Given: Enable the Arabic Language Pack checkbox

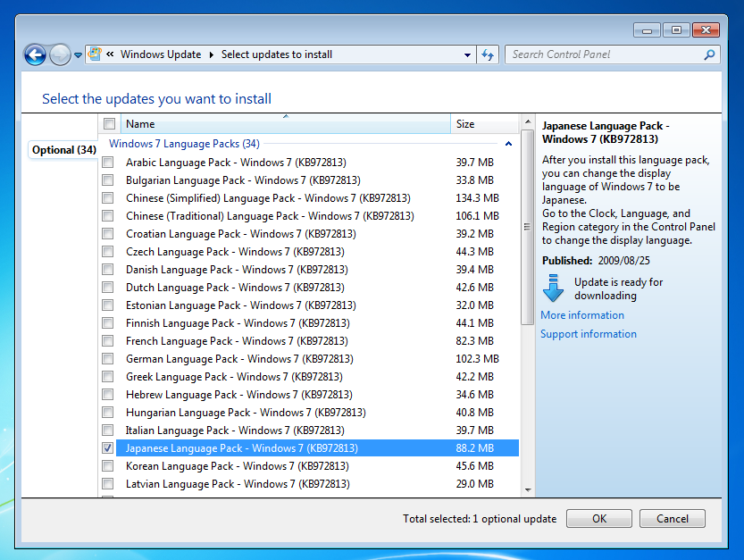Looking at the screenshot, I should point(107,162).
